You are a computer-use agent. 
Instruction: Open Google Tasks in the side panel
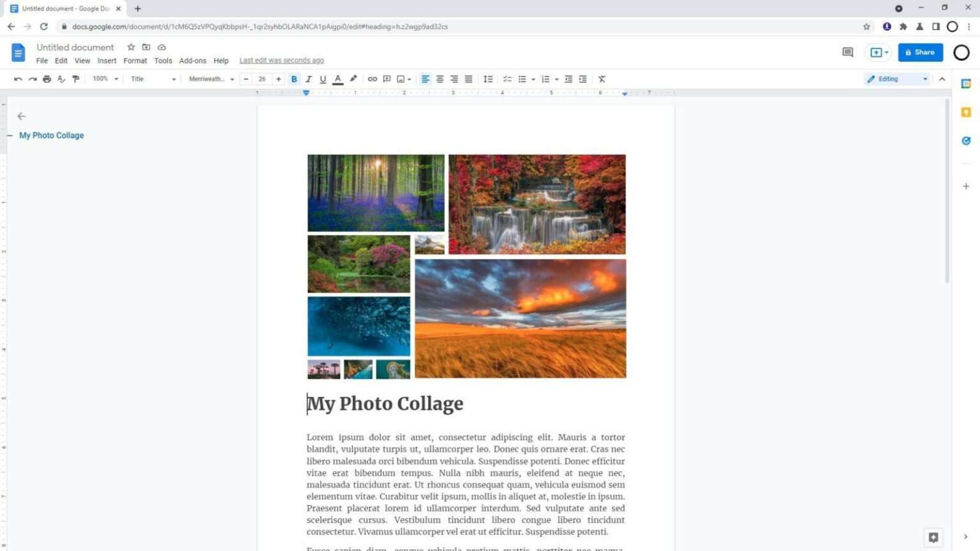[965, 140]
